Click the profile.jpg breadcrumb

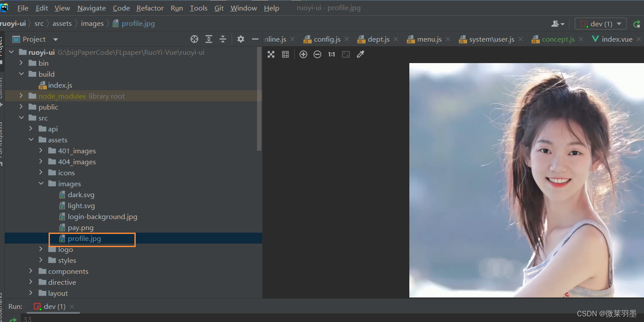tap(134, 24)
